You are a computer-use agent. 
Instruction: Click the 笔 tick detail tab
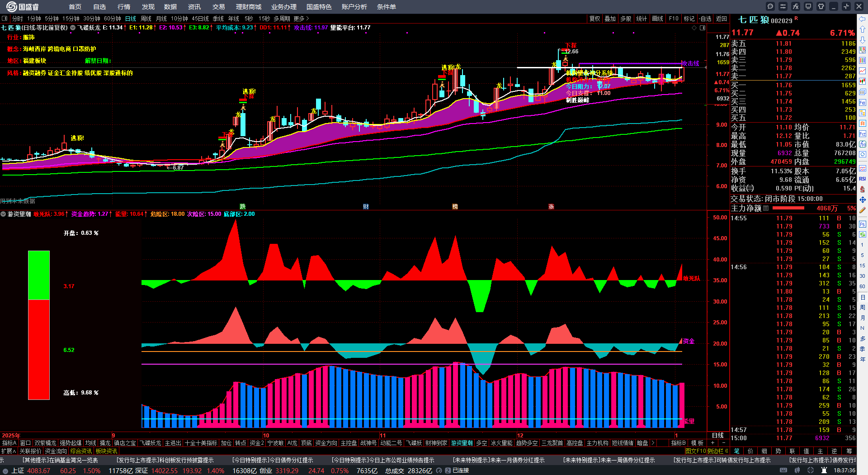point(736,451)
